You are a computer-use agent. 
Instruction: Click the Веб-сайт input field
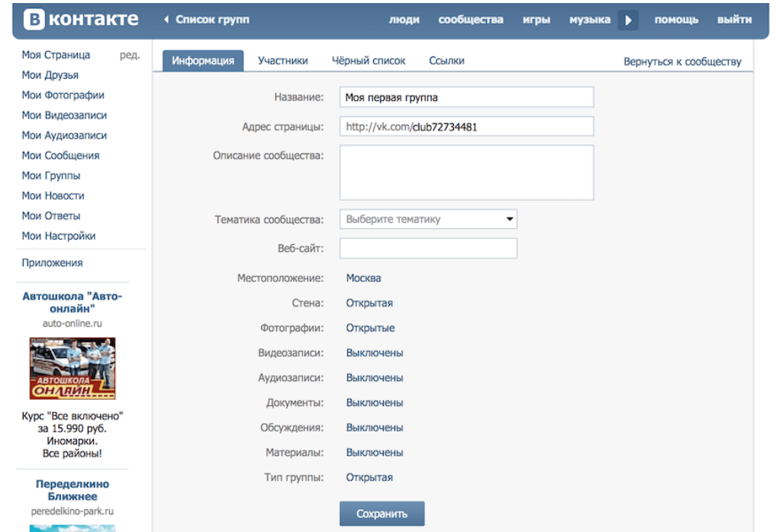click(x=429, y=248)
